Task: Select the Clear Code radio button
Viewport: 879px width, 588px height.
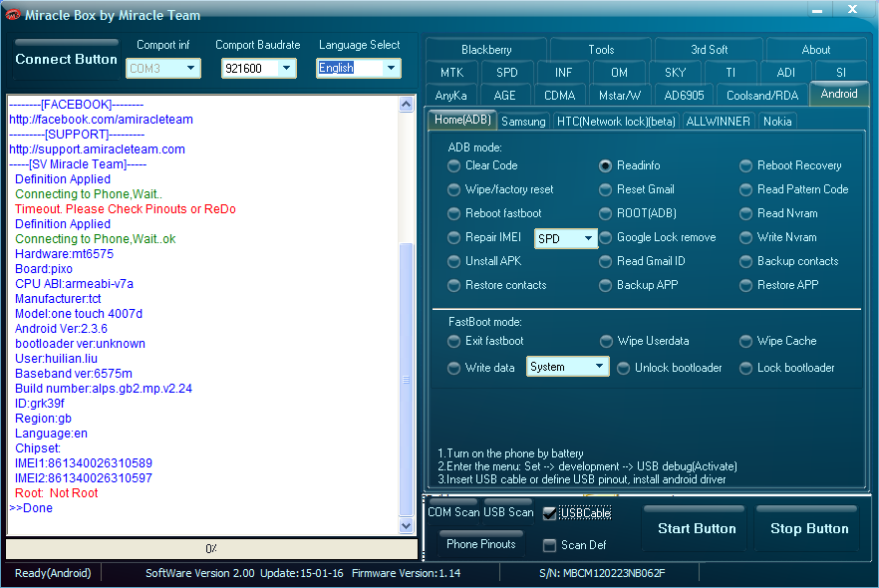Action: (x=453, y=165)
